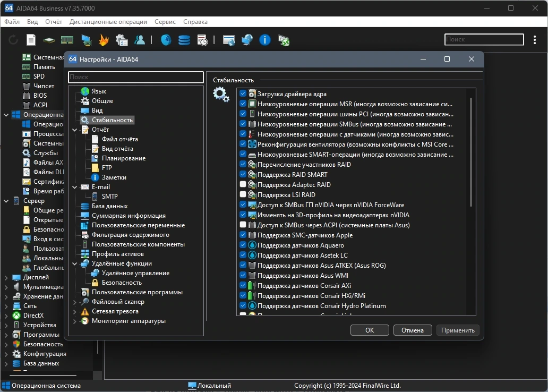Click Отмена button

click(413, 330)
